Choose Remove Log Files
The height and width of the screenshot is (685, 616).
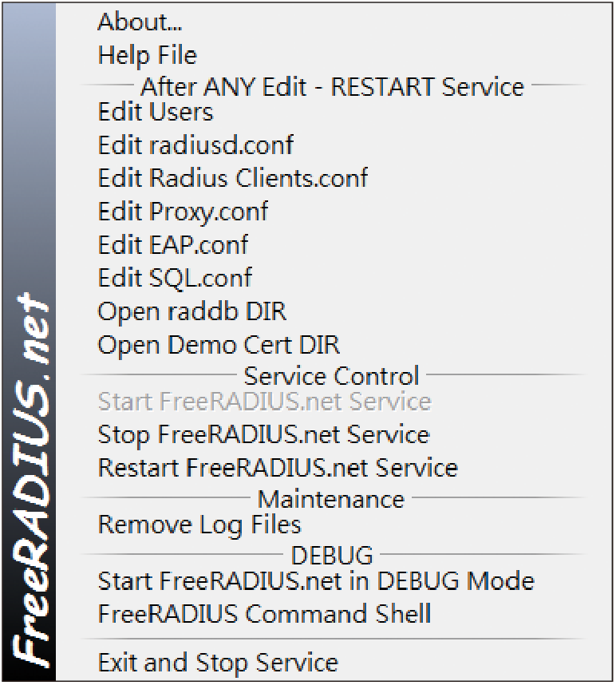[334, 525]
